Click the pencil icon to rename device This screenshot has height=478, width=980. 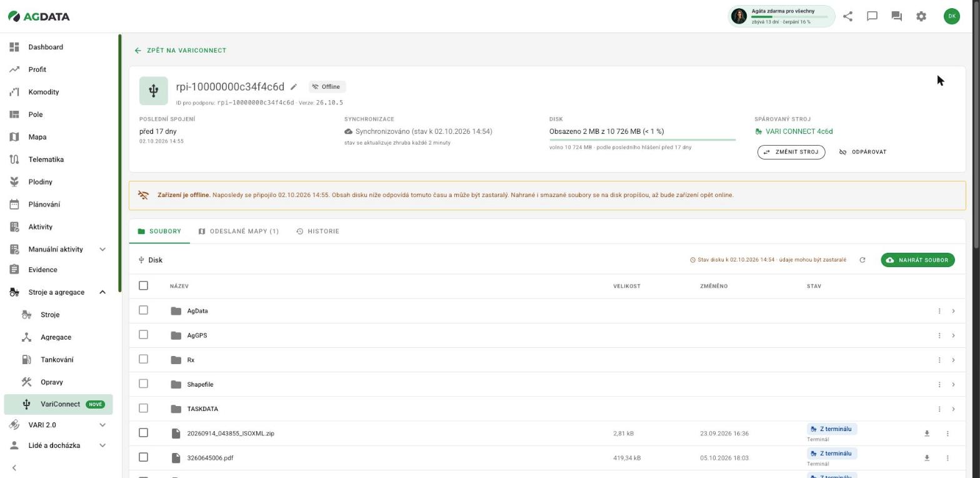coord(294,87)
